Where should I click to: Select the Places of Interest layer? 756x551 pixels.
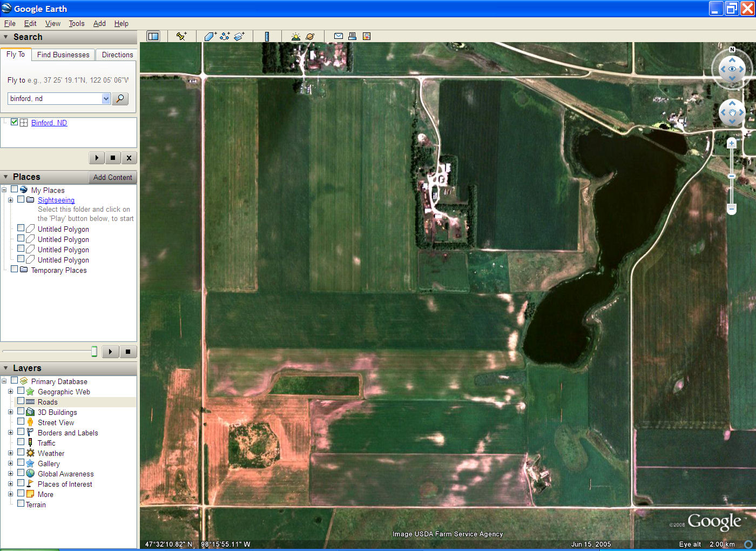(x=65, y=484)
